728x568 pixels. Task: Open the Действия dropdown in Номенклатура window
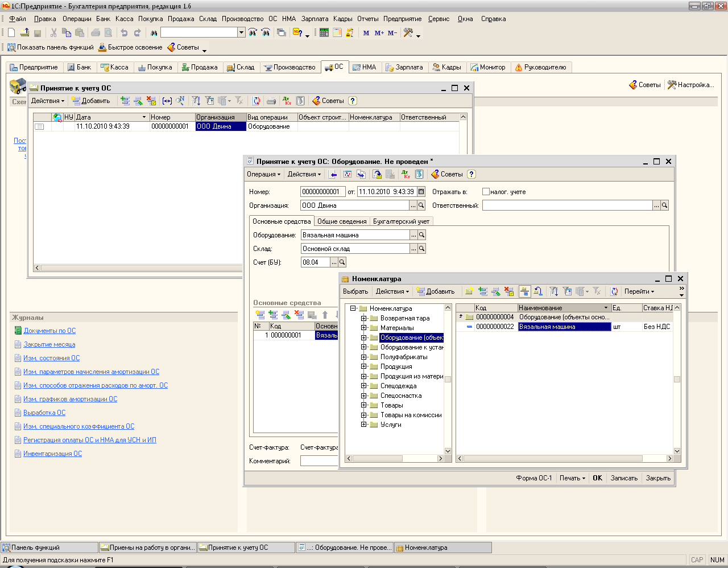[392, 291]
